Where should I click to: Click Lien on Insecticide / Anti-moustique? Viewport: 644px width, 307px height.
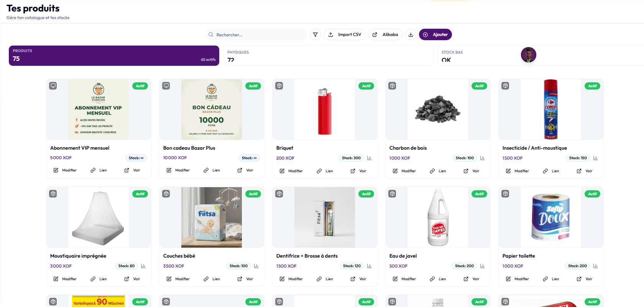551,171
